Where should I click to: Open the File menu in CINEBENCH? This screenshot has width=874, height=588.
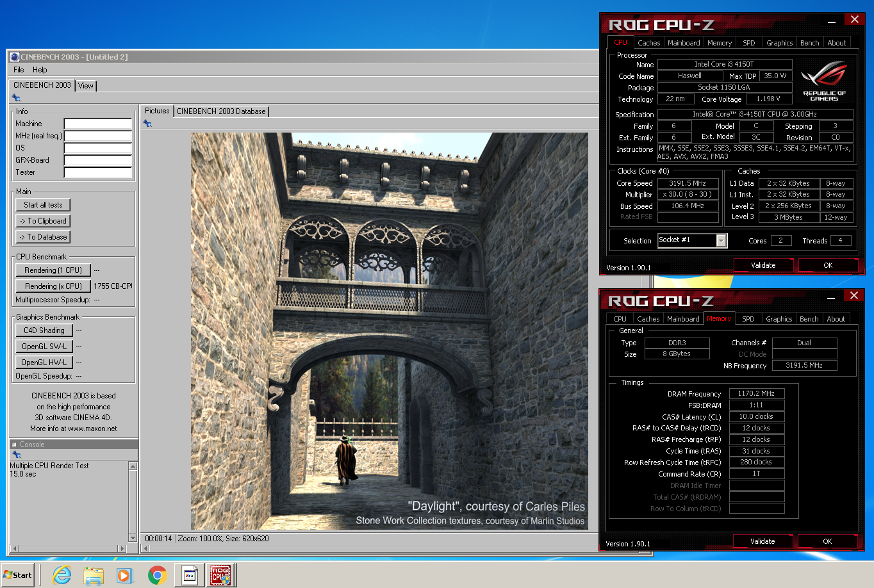point(19,70)
